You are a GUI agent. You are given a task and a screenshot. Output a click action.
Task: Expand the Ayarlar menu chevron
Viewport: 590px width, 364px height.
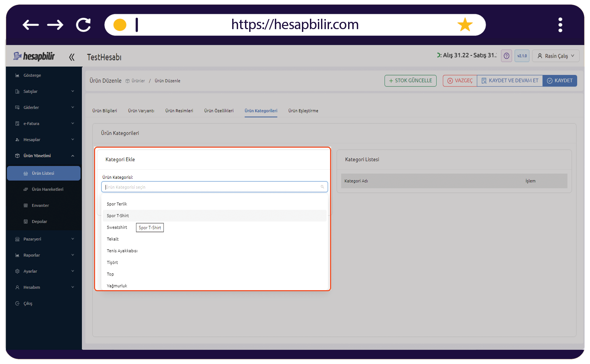tap(73, 271)
